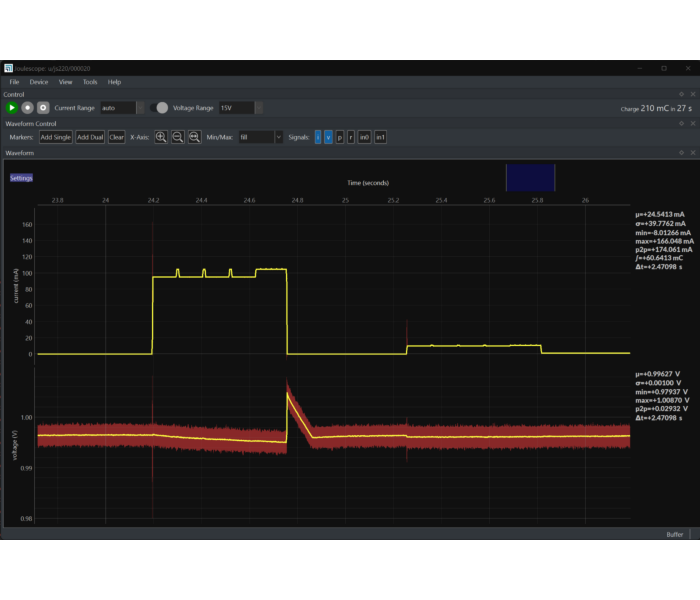
Task: Toggle the voltage signal 'v'
Action: (x=328, y=137)
